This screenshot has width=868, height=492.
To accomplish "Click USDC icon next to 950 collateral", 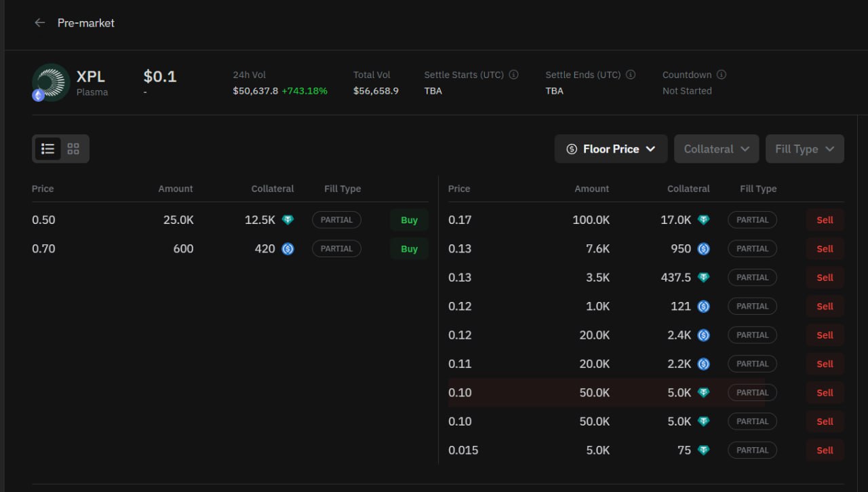I will (704, 249).
